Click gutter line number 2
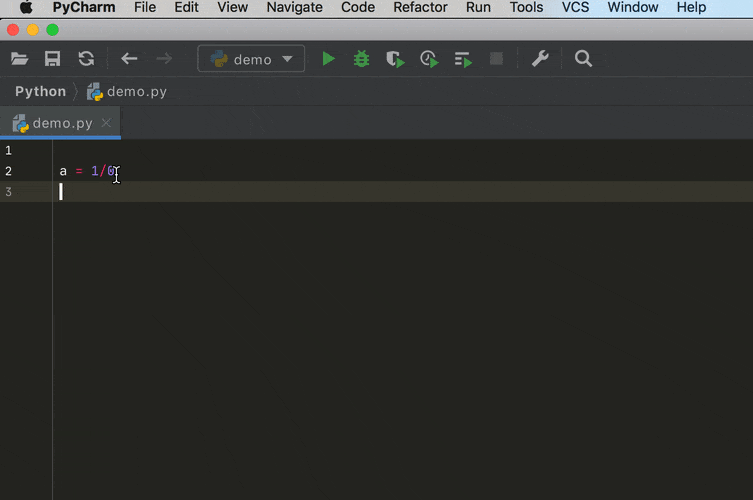 8,171
